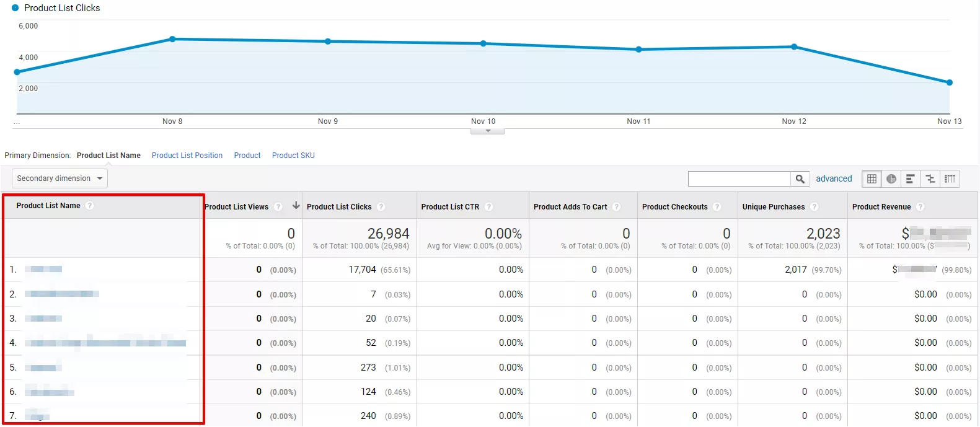980x427 pixels.
Task: Switch to pivot table view icon
Action: 950,179
